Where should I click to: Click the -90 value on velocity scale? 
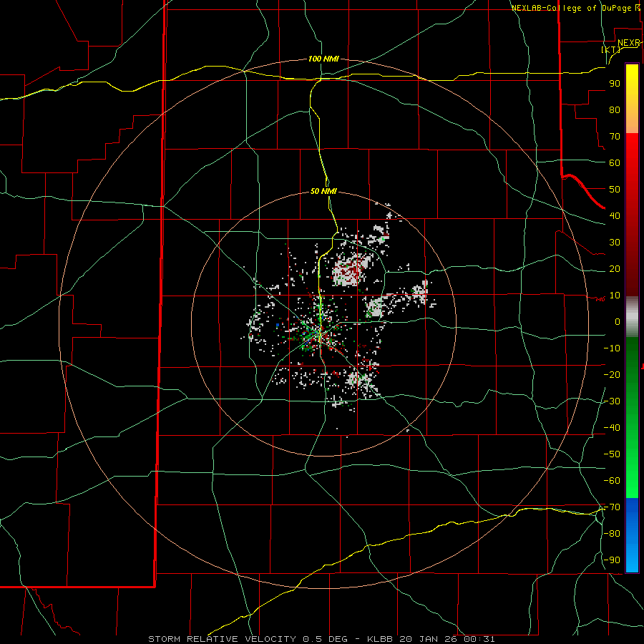612,560
